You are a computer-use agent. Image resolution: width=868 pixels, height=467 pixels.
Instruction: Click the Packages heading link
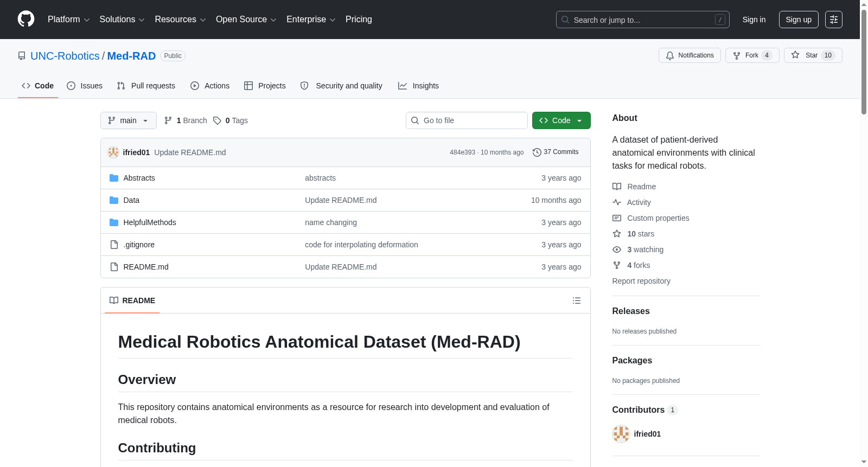(632, 361)
